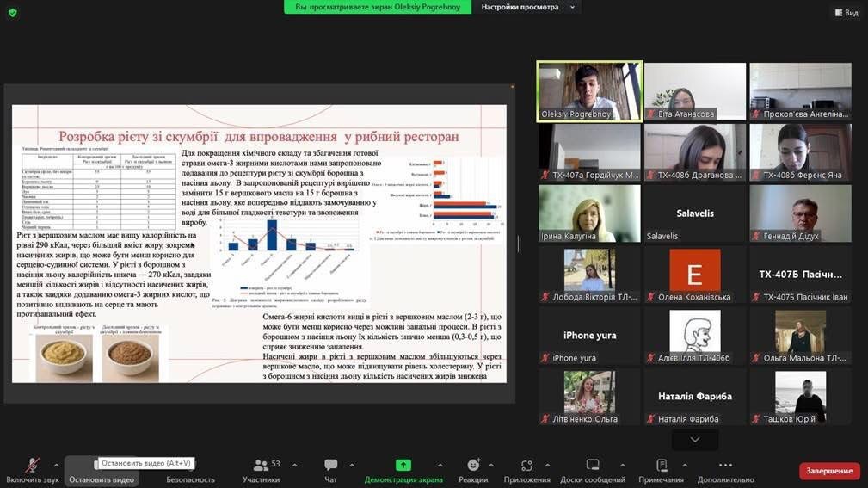868x488 pixels.
Task: Click muted mic icon on ТХ-408б Ференс Яна
Action: (756, 175)
